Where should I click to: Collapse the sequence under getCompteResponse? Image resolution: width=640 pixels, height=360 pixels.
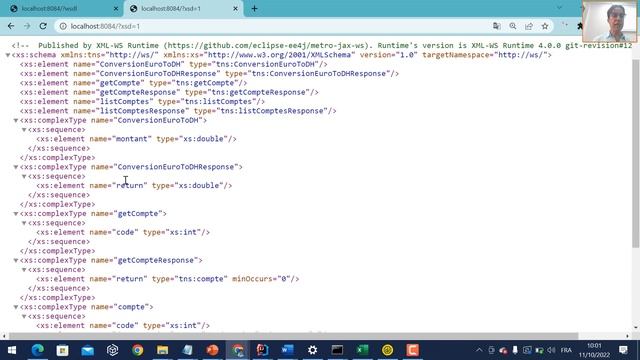[24, 270]
